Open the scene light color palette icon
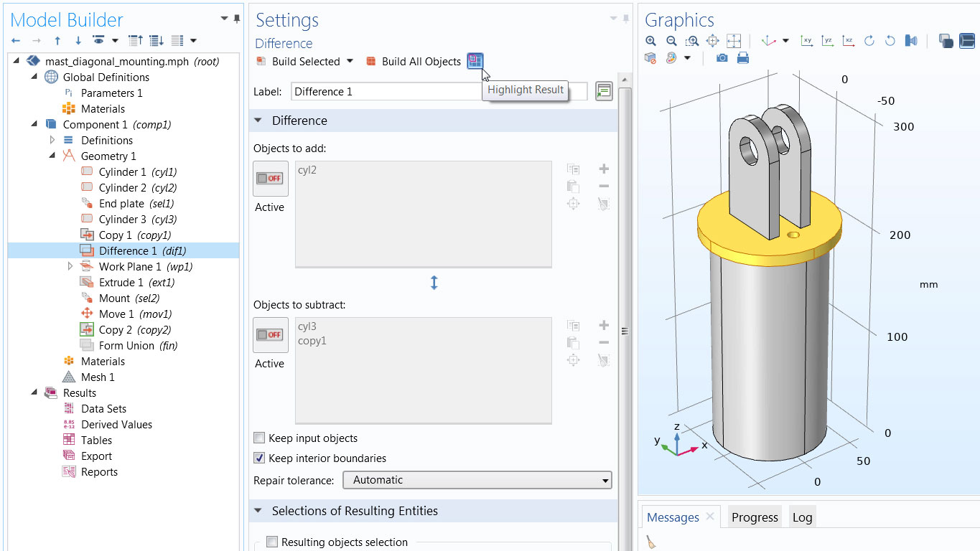 pos(671,58)
